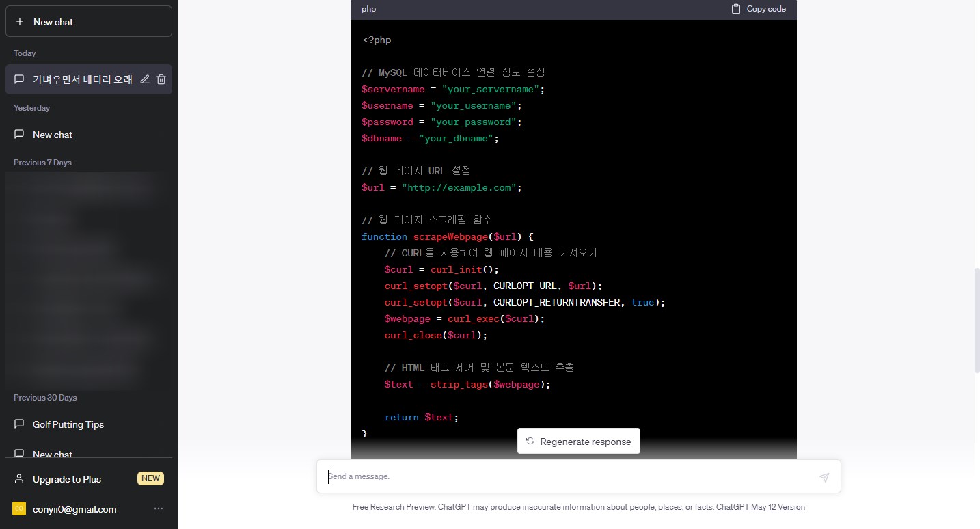The image size is (980, 529).
Task: Click the curl_init() code line
Action: click(x=441, y=270)
